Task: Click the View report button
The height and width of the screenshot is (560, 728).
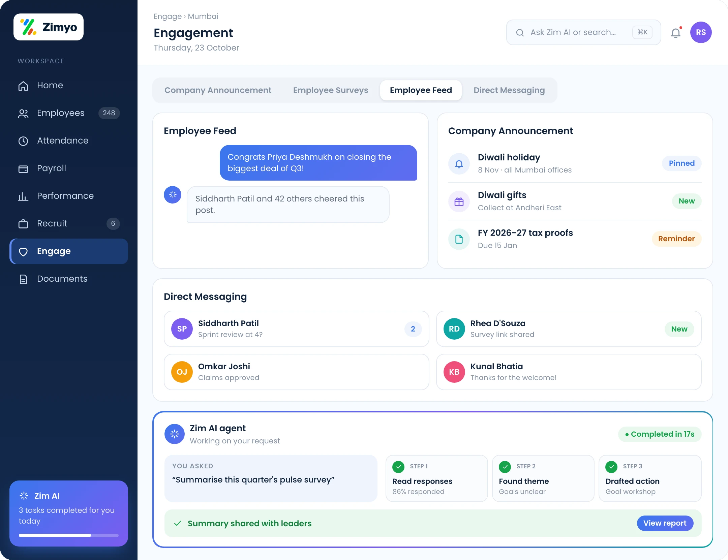Action: pos(665,523)
